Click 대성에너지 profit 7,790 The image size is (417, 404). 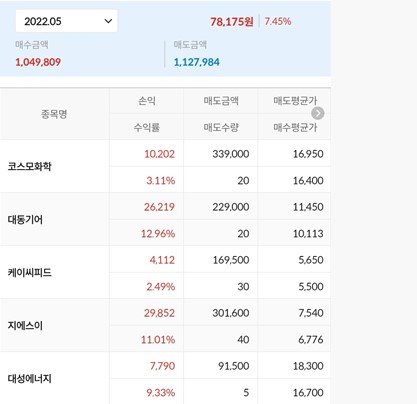(162, 366)
